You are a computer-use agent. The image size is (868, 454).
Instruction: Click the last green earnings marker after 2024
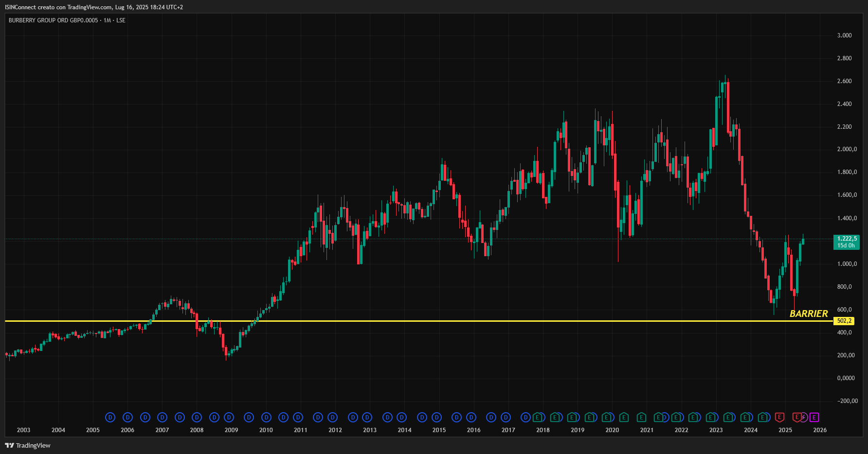(763, 417)
